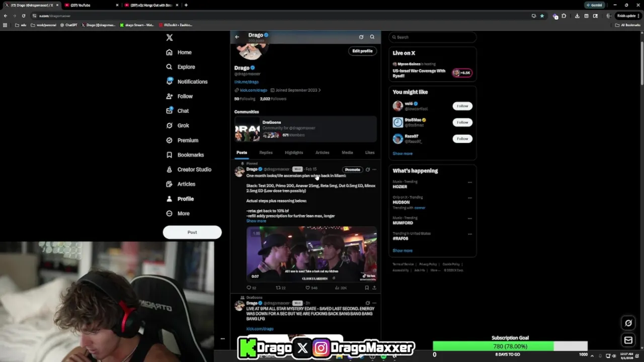Switch to the Articles profile tab
Image resolution: width=644 pixels, height=362 pixels.
pos(323,152)
